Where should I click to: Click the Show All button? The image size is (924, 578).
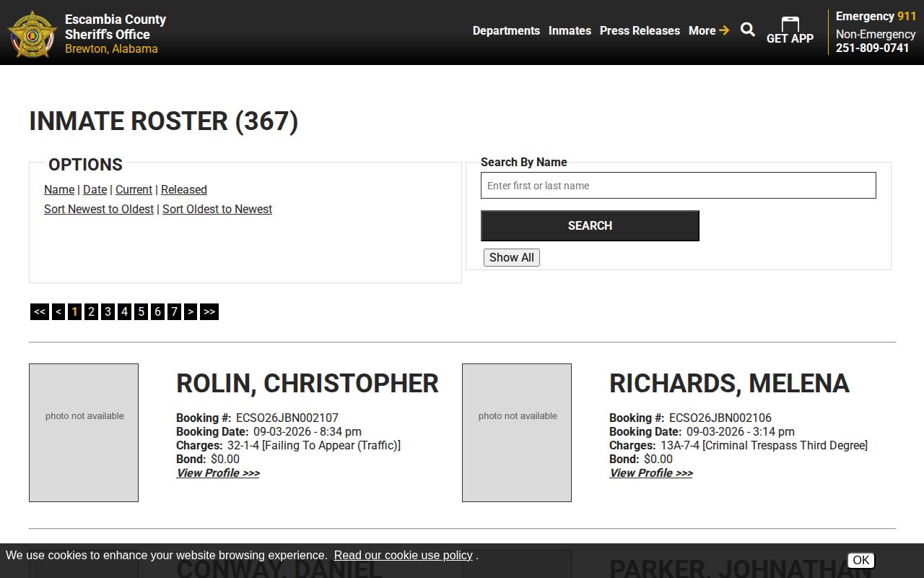pyautogui.click(x=512, y=257)
